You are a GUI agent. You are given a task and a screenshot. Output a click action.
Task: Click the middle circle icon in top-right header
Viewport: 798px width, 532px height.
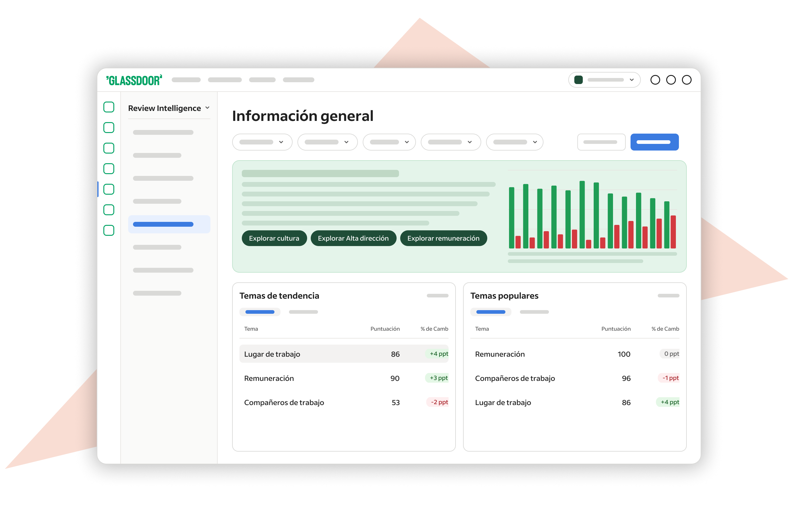tap(671, 80)
